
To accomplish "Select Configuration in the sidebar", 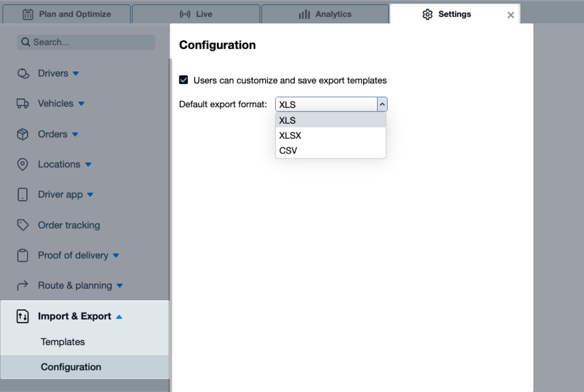I will coord(71,367).
